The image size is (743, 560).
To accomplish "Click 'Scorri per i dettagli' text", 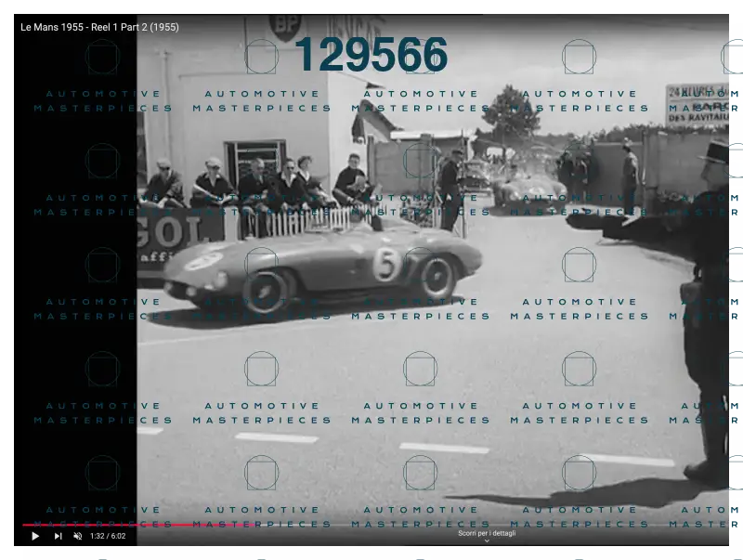I will [x=487, y=533].
